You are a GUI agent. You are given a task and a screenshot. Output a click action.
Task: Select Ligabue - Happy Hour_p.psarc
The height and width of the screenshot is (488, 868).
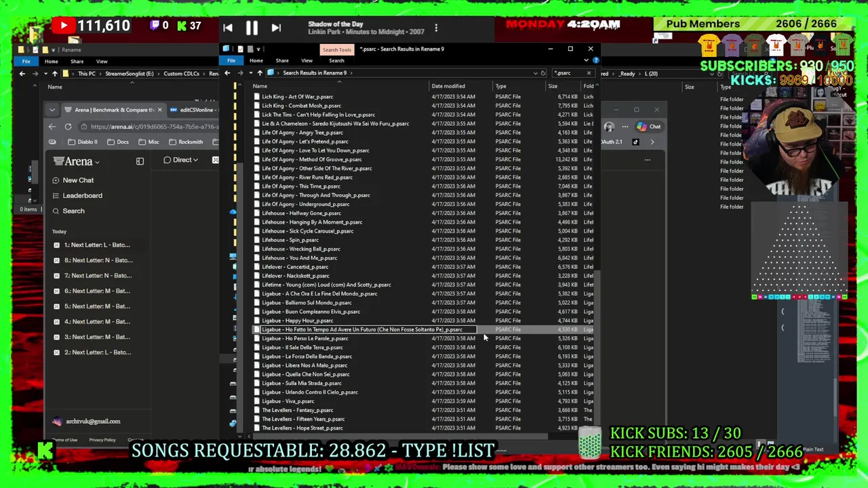297,321
